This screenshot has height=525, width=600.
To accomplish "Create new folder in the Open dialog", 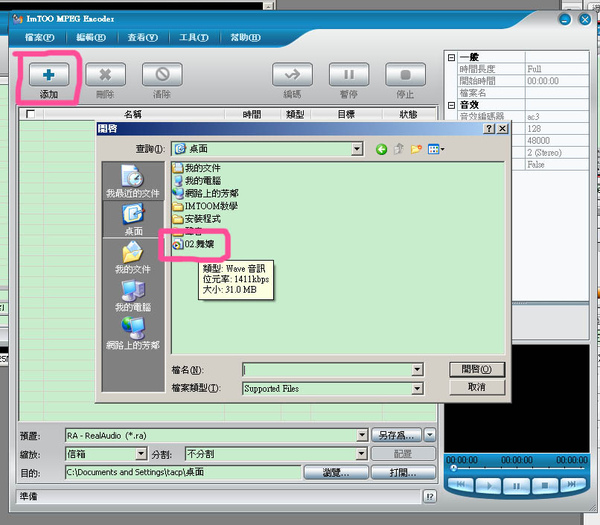I will 416,149.
